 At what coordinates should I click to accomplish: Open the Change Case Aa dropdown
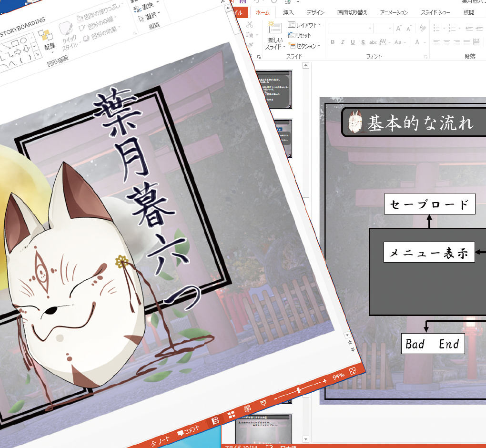tap(400, 42)
